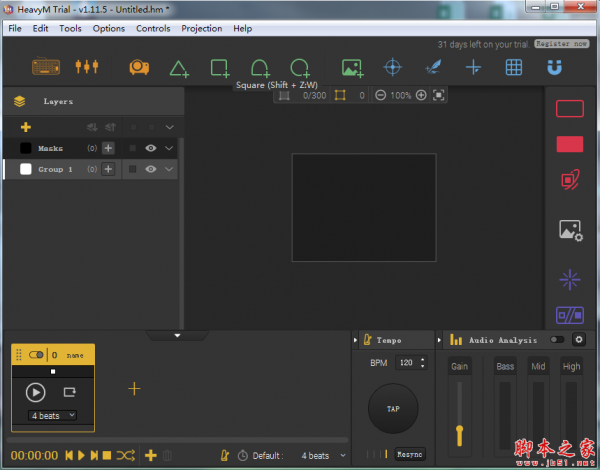Open the File menu
Screen dimensions: 600x470
click(15, 28)
